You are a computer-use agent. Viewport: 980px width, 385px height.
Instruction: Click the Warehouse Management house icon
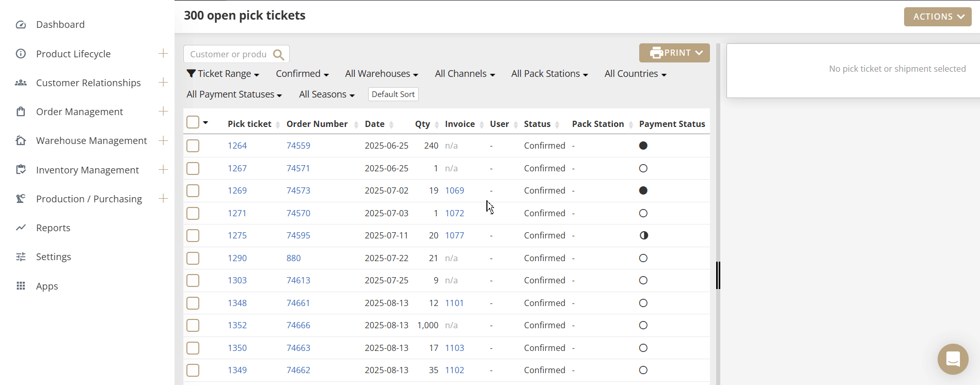pos(21,141)
